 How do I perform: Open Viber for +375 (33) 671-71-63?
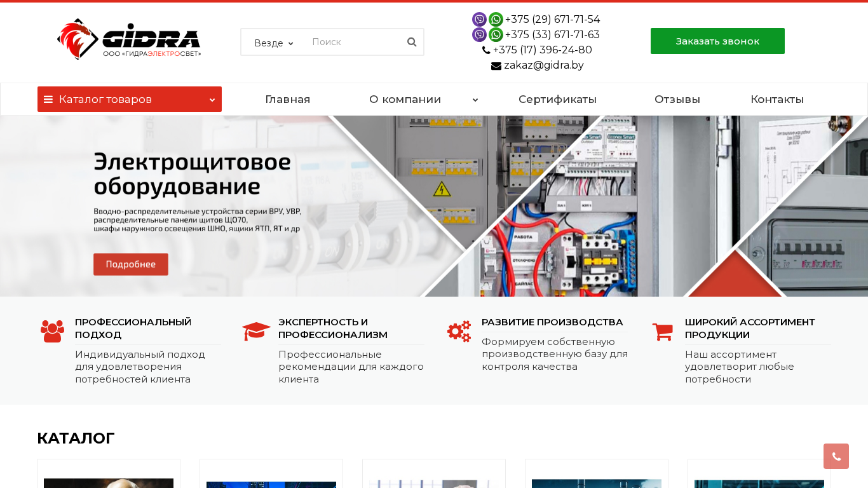click(480, 35)
